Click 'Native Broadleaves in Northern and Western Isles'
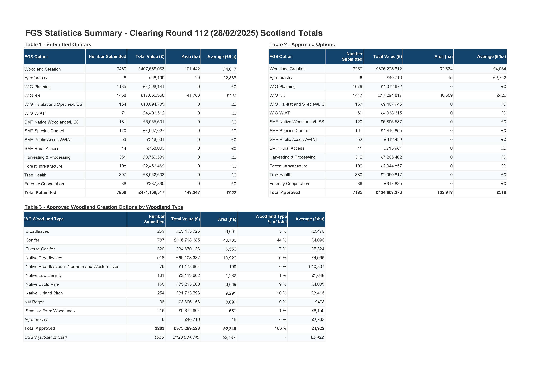Screen dimensions: 554x392 pos(72,266)
